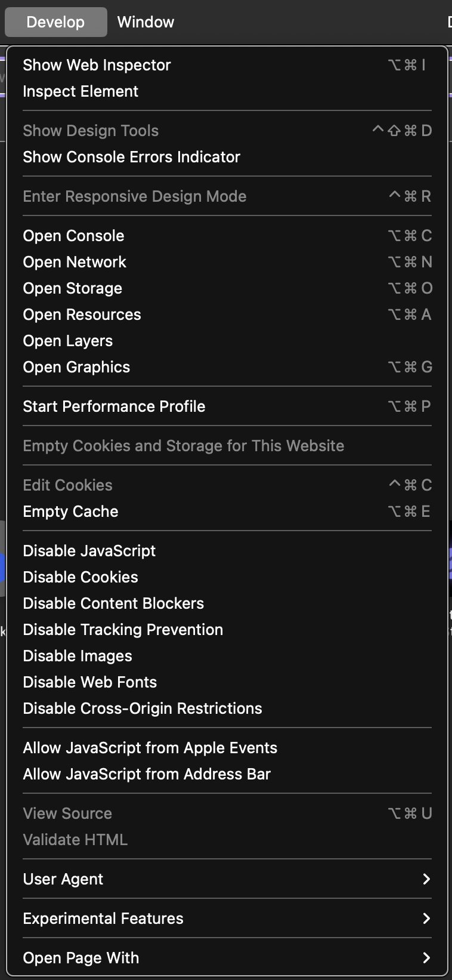Start Performance Profile recording
Image resolution: width=452 pixels, height=980 pixels.
tap(114, 406)
